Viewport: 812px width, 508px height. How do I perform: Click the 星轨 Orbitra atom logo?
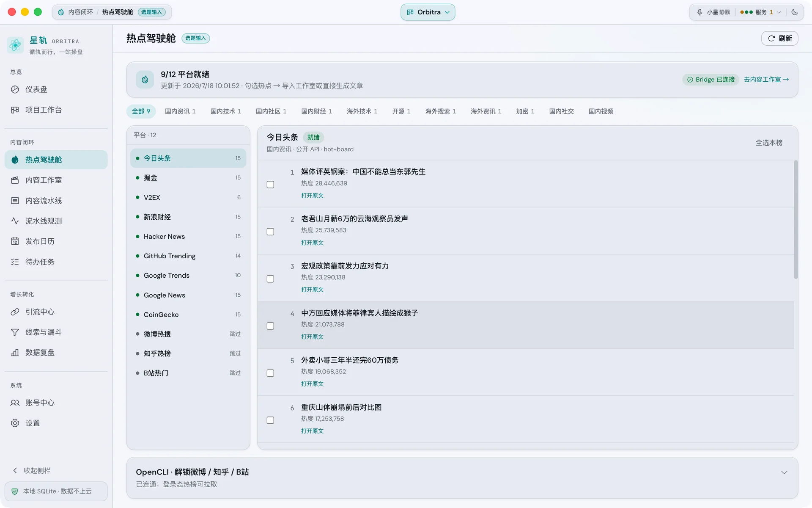click(15, 45)
